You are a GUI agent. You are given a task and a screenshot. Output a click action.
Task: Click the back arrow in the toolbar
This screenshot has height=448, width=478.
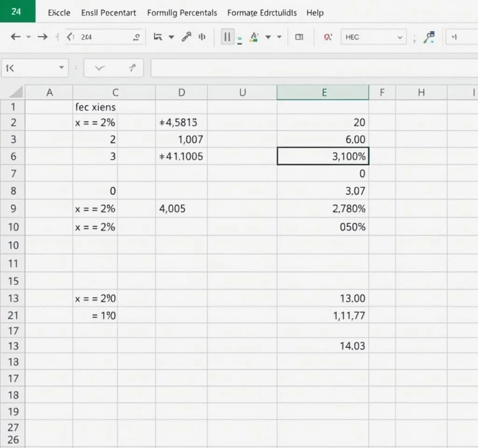pos(15,37)
